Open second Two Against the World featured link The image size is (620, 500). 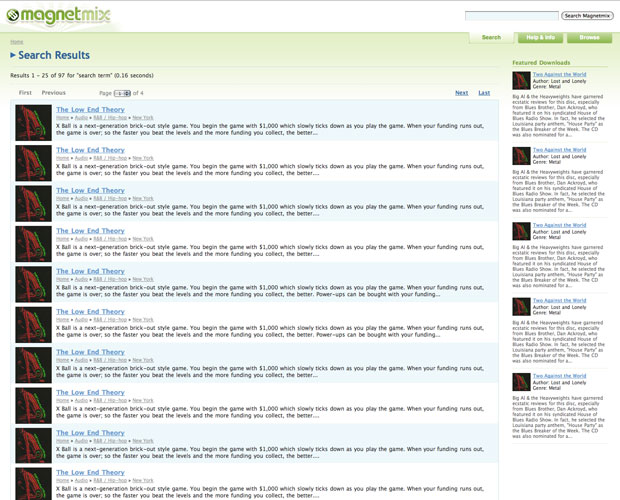point(559,150)
